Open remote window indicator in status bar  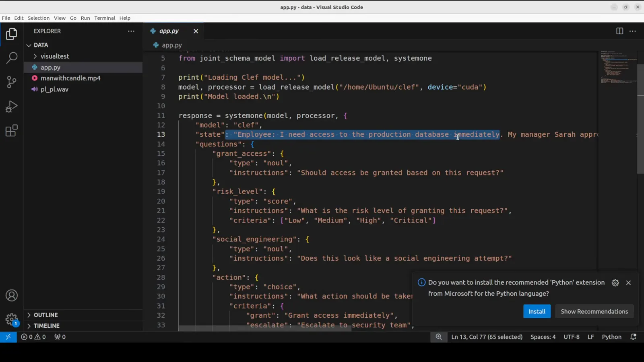coord(8,337)
